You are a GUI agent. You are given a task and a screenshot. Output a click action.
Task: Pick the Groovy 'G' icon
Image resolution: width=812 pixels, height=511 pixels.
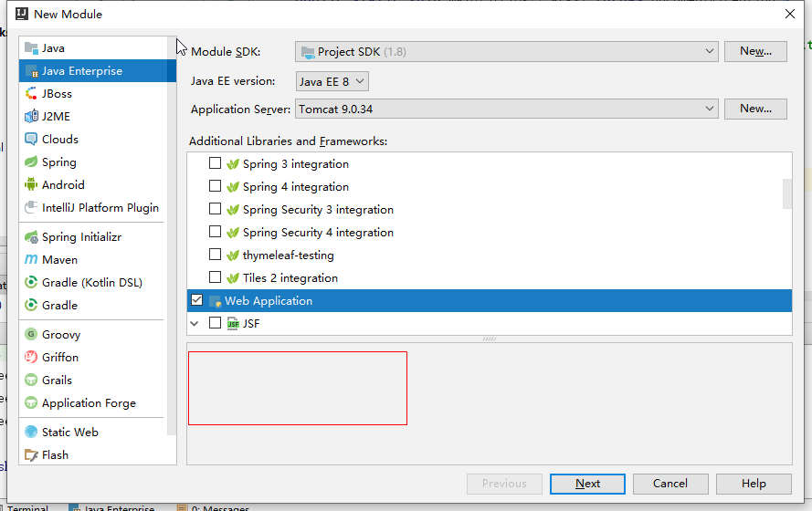point(31,335)
